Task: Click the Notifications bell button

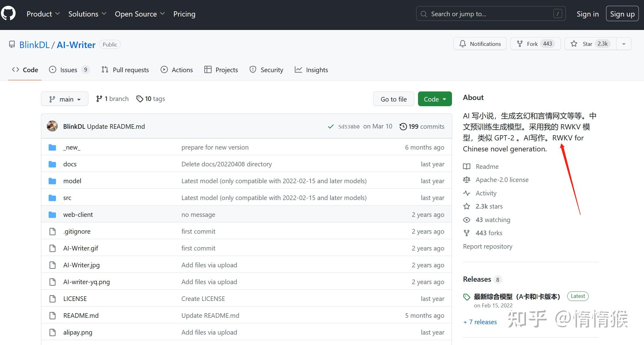Action: (480, 44)
